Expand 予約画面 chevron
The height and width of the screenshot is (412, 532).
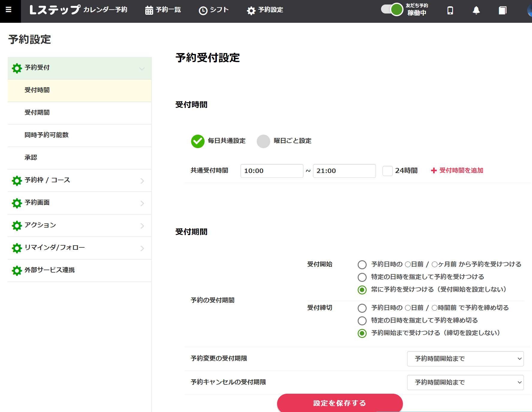pyautogui.click(x=142, y=203)
